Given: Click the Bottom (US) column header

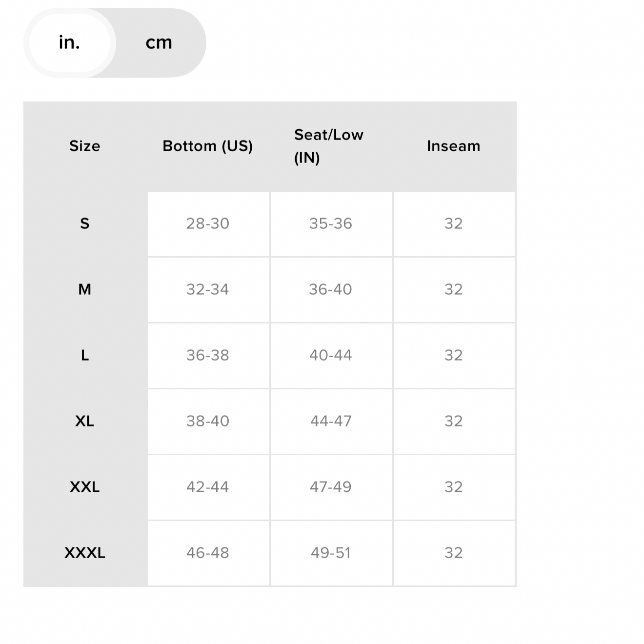Looking at the screenshot, I should (x=208, y=146).
